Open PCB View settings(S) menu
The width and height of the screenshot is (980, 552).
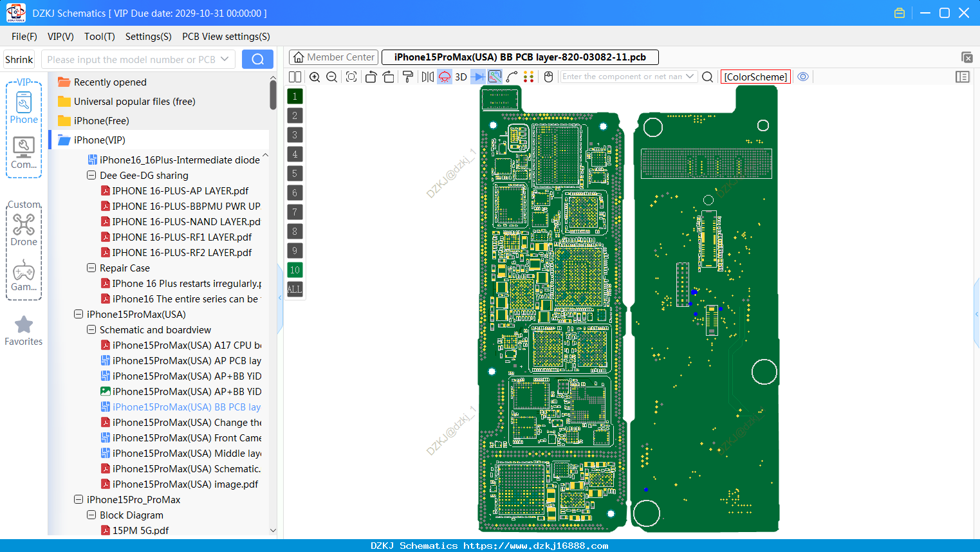coord(226,37)
